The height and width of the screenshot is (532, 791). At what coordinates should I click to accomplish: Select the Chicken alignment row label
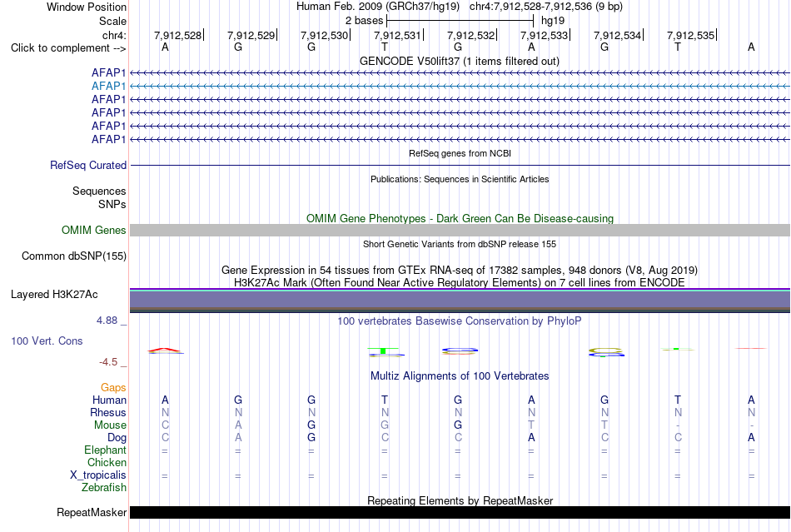[107, 462]
